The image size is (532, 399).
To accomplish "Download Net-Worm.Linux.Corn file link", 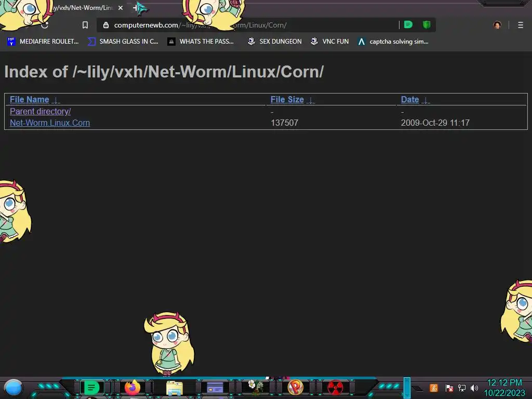I will pyautogui.click(x=50, y=123).
